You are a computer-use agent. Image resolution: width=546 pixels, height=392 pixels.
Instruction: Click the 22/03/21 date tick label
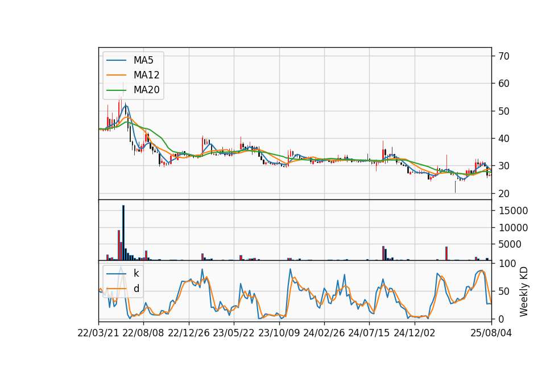[98, 333]
